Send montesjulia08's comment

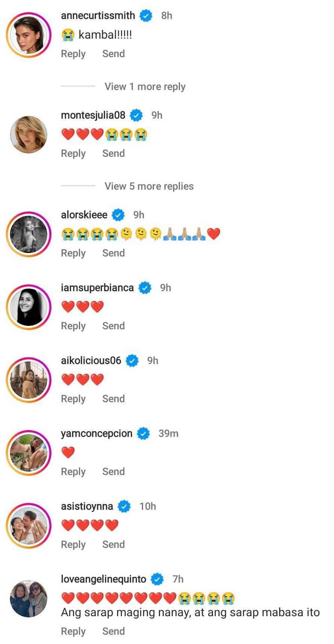click(113, 153)
